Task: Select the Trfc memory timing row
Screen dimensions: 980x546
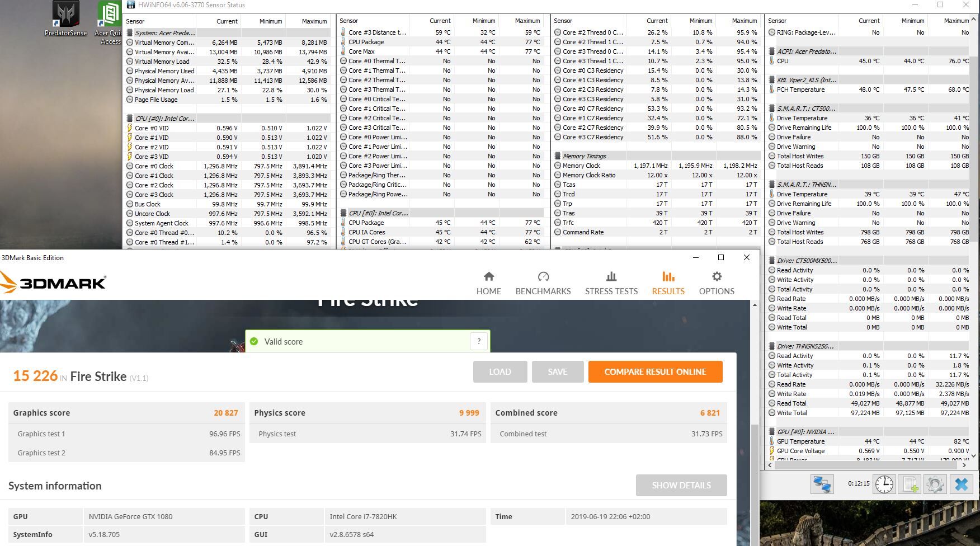Action: coord(656,223)
